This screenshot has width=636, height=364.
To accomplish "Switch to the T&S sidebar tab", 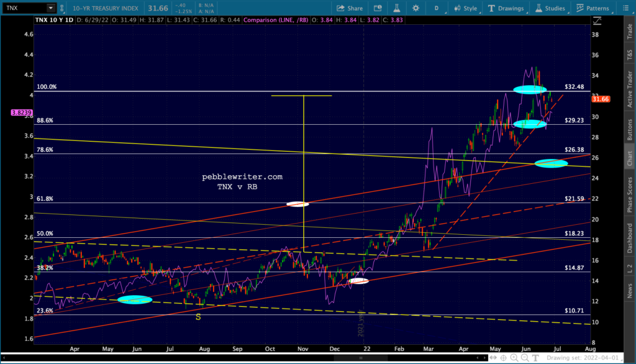I will 630,55.
